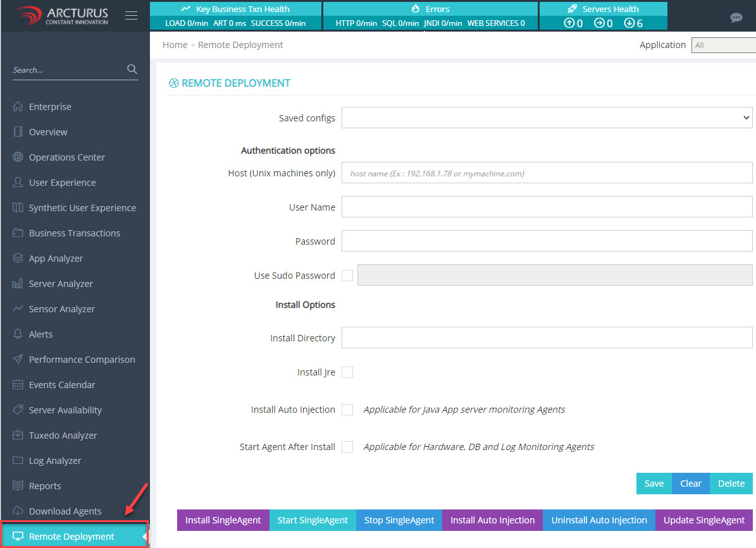
Task: Click the Install SingleAgent button
Action: (223, 520)
